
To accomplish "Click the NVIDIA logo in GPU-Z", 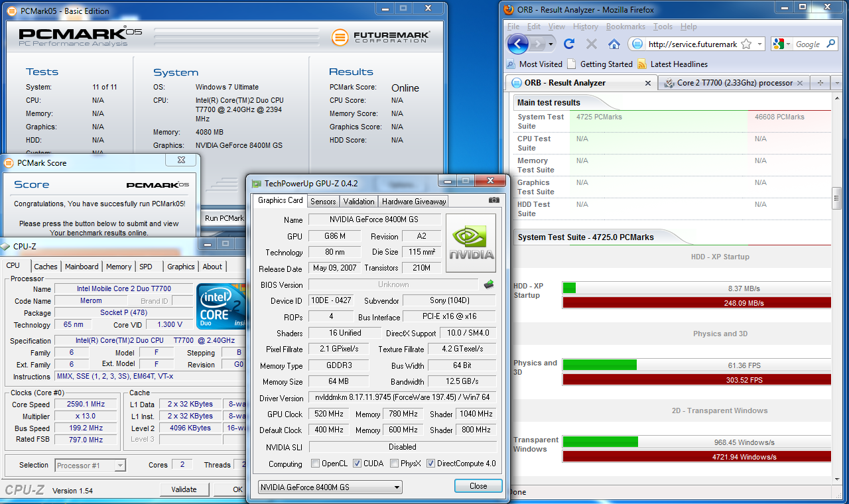I will pos(471,243).
